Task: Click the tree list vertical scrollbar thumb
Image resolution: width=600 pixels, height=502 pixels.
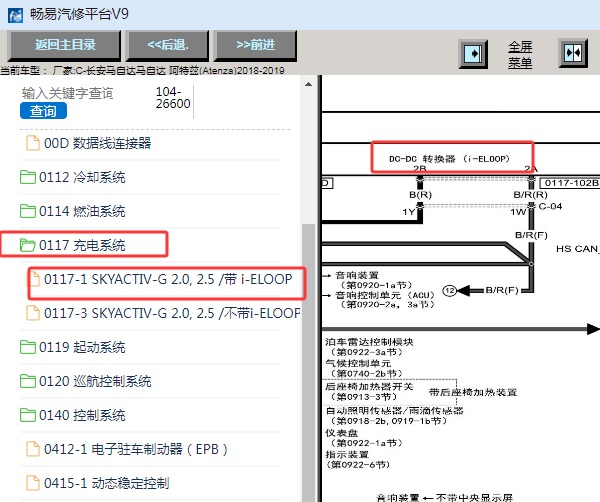Action: pos(308,362)
